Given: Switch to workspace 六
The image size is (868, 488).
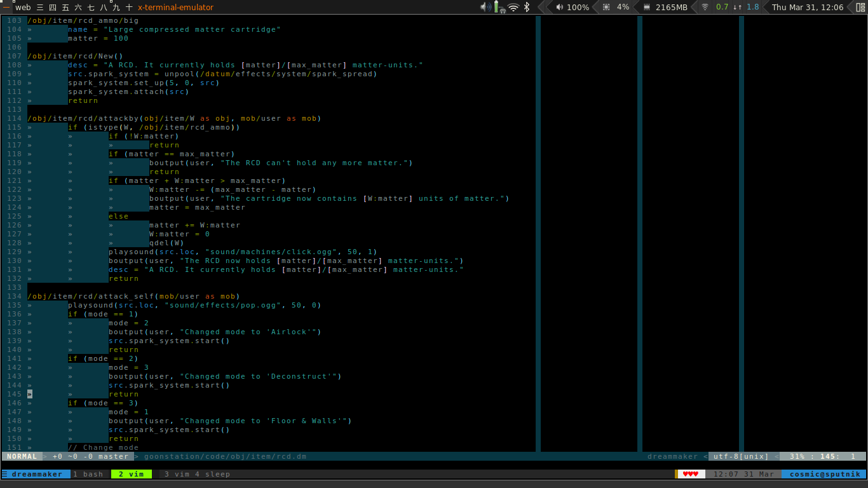Looking at the screenshot, I should click(x=78, y=7).
